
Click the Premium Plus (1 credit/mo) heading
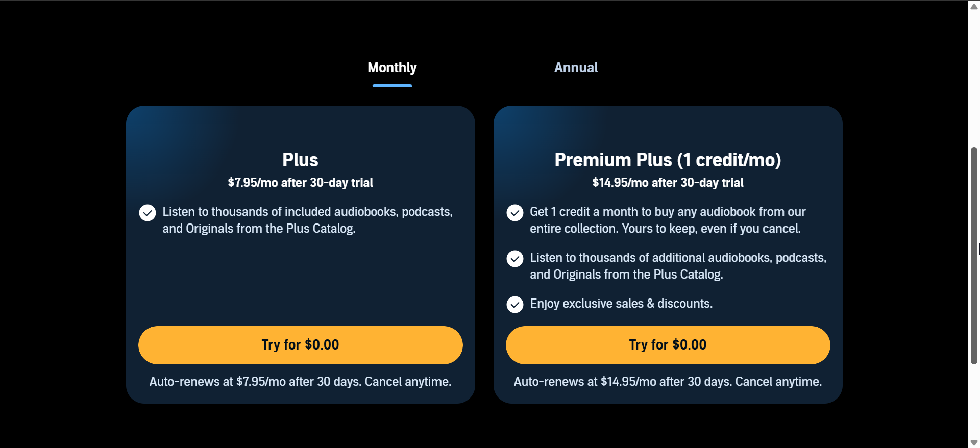pos(668,160)
